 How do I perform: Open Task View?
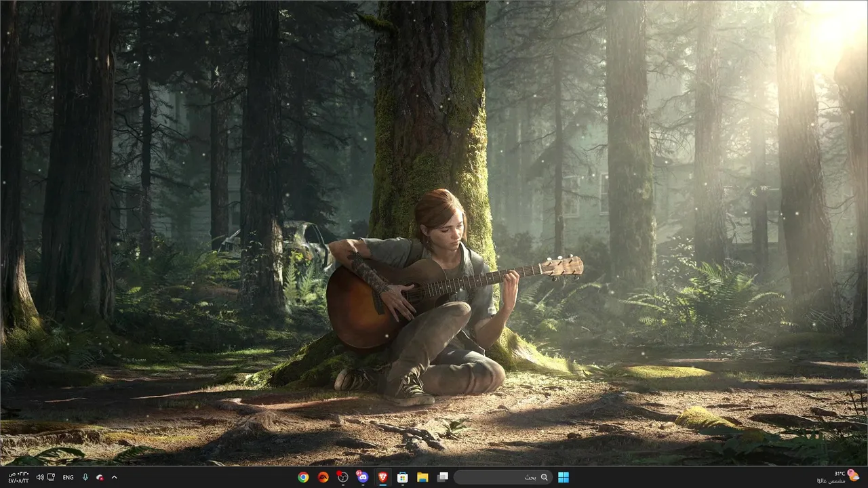tap(442, 477)
